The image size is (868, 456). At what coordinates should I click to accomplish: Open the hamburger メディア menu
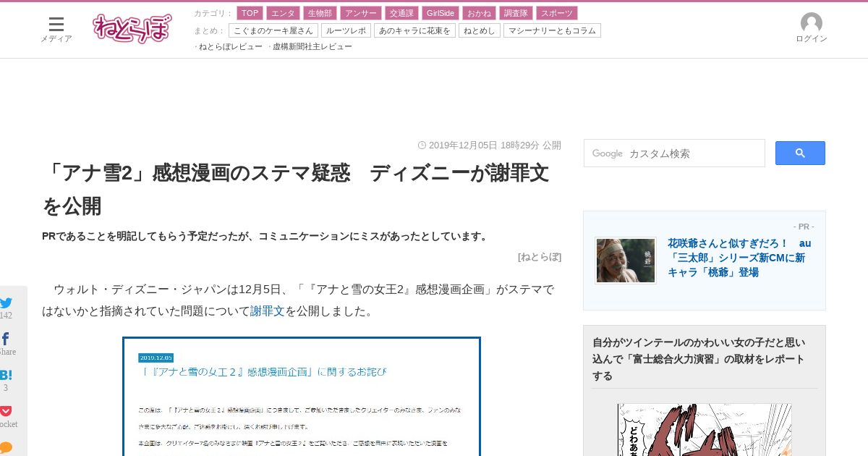coord(56,30)
